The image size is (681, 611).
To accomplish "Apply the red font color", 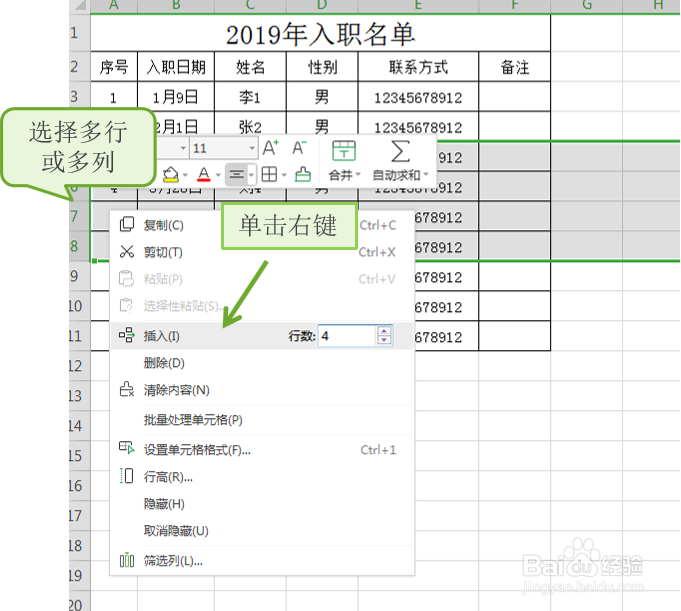I will (x=204, y=175).
